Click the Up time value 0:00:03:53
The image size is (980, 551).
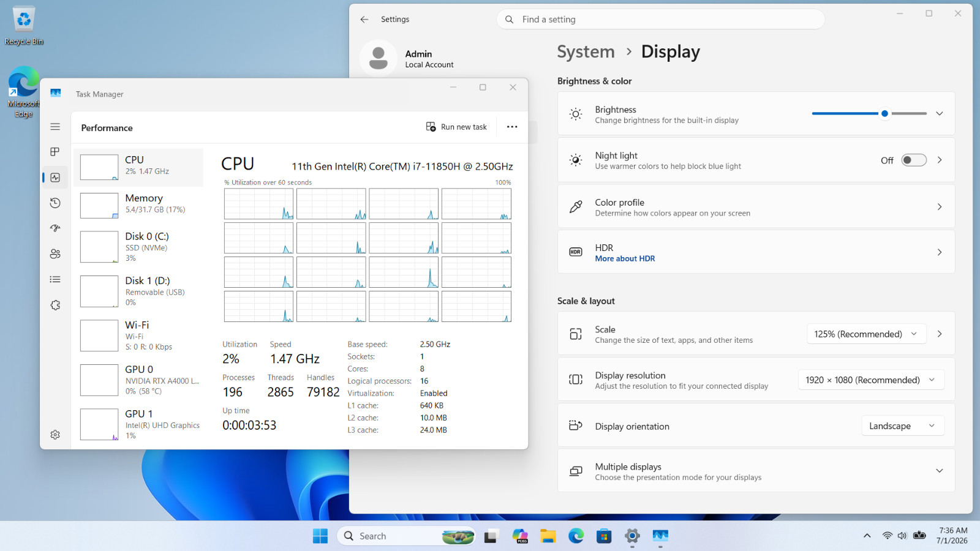coord(249,425)
